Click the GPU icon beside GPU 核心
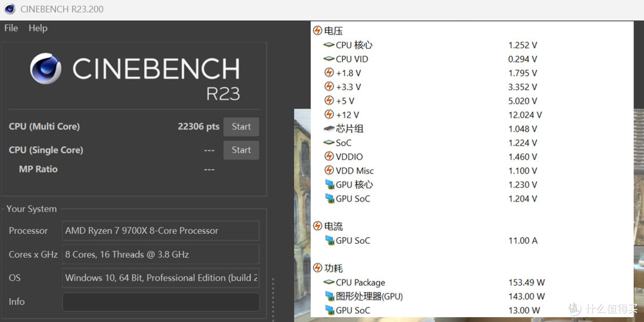Screen dimensions: 644x322 pos(329,184)
